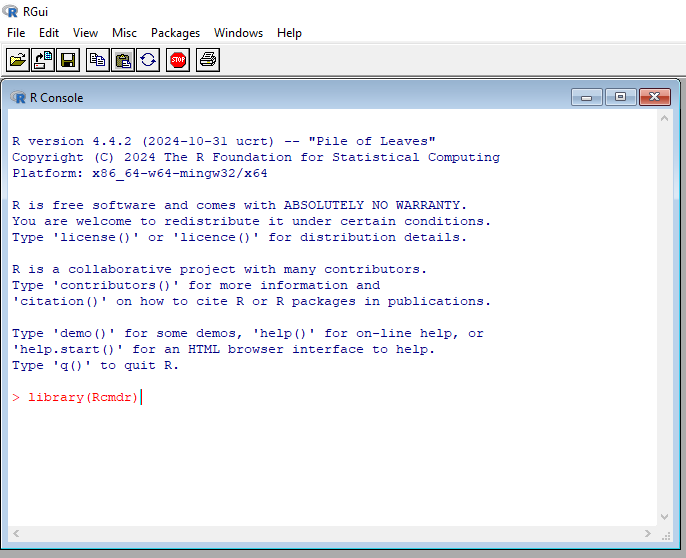Save the workspace using the floppy disk icon
This screenshot has width=686, height=558.
point(68,60)
